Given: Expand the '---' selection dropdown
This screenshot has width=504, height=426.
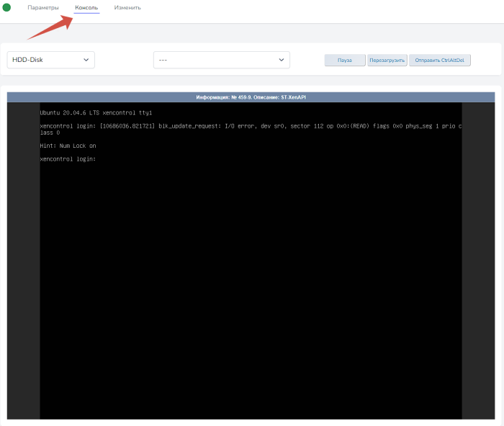Looking at the screenshot, I should point(221,61).
